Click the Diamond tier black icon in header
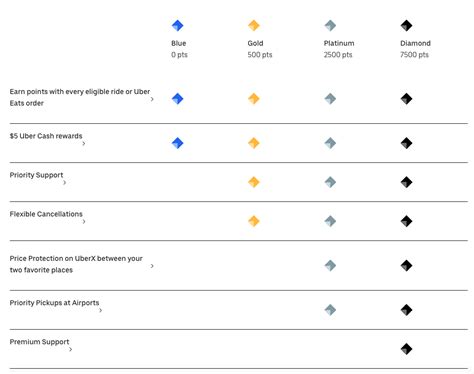 coord(406,25)
